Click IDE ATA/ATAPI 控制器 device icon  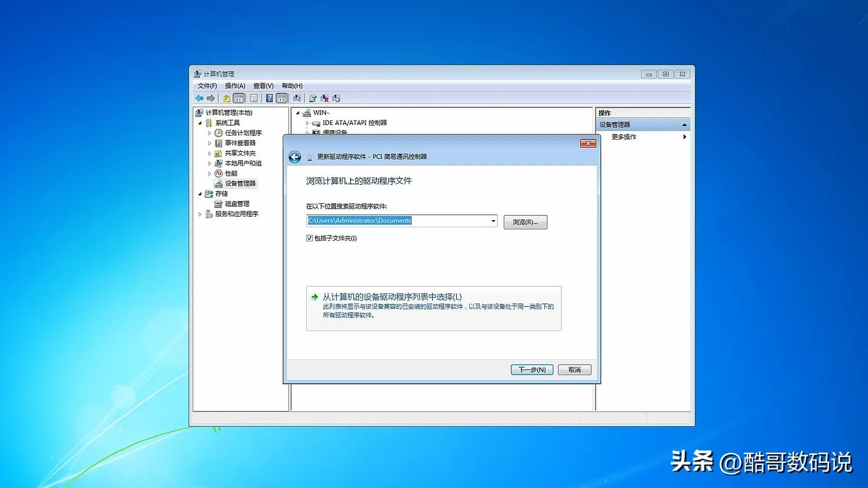tap(316, 123)
